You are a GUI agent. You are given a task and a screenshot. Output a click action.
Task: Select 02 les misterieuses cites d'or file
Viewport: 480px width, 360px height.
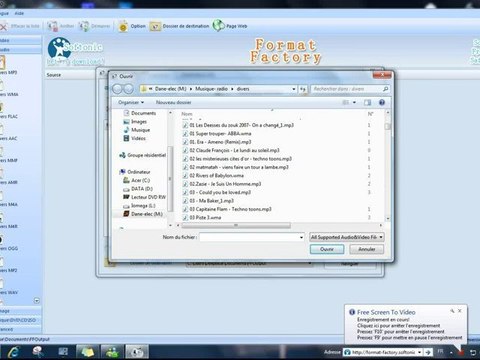coord(240,159)
